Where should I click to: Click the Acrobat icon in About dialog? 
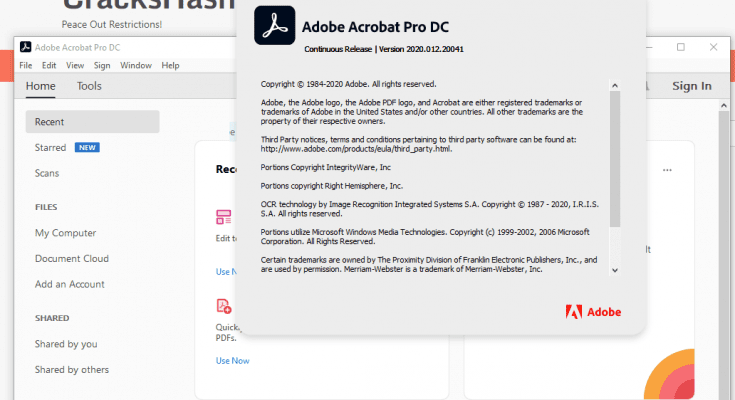pyautogui.click(x=275, y=25)
